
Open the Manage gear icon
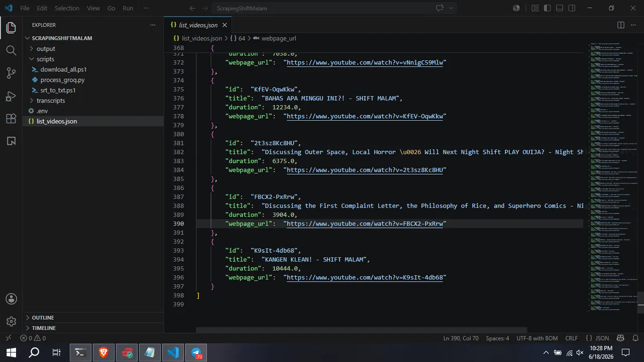tap(11, 321)
